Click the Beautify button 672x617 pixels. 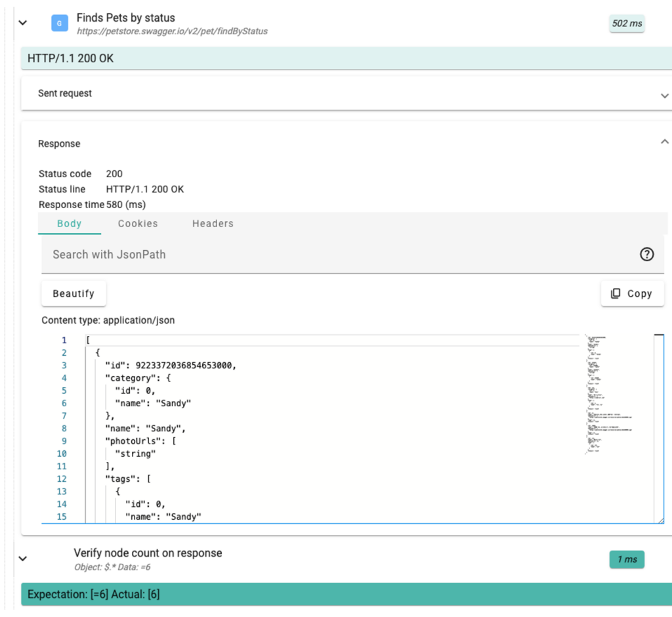coord(73,293)
